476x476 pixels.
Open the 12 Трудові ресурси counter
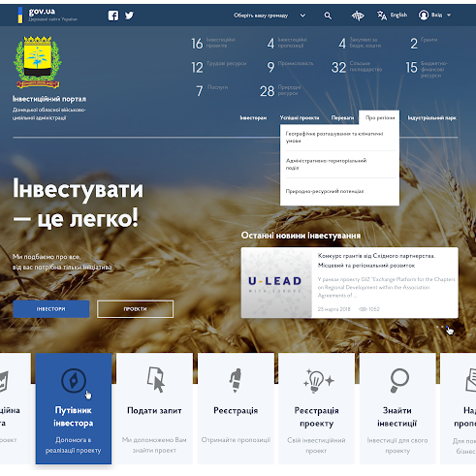tap(219, 67)
